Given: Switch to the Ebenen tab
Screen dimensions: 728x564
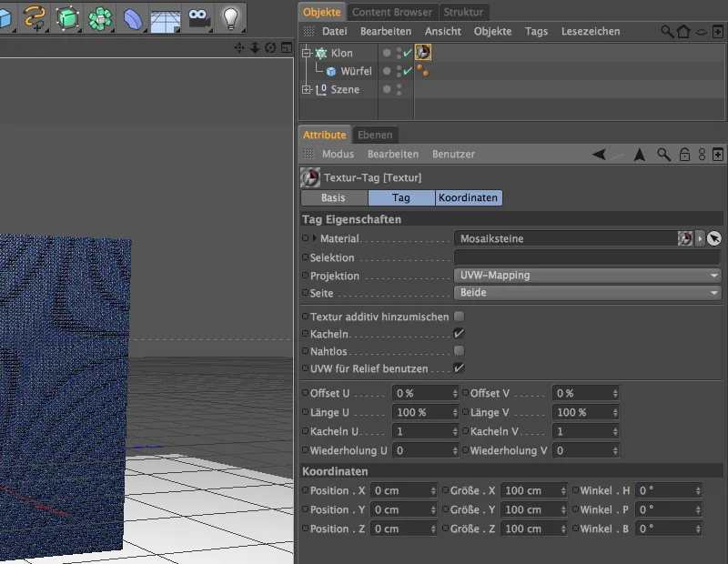Looking at the screenshot, I should point(375,135).
